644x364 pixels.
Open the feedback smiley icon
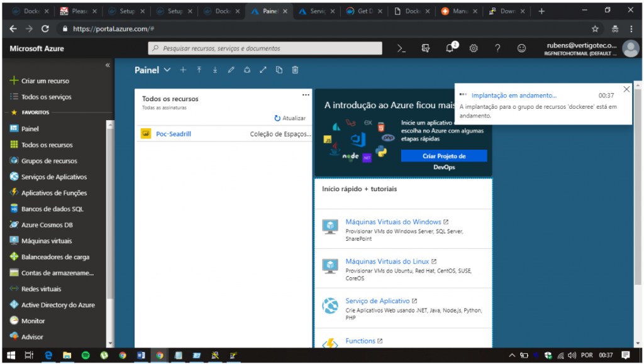click(521, 48)
